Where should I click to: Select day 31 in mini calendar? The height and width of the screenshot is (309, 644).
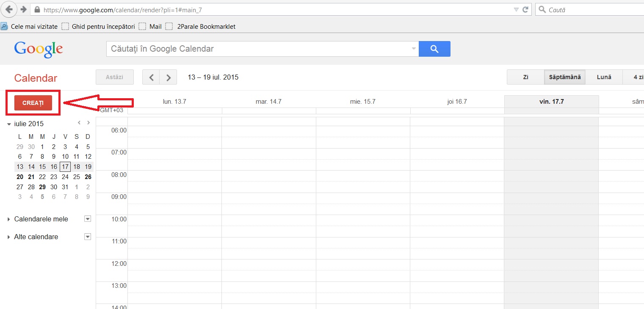pos(65,187)
